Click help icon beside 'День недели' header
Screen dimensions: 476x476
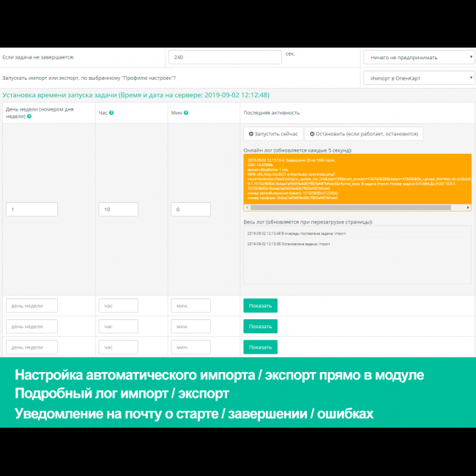[x=29, y=116]
